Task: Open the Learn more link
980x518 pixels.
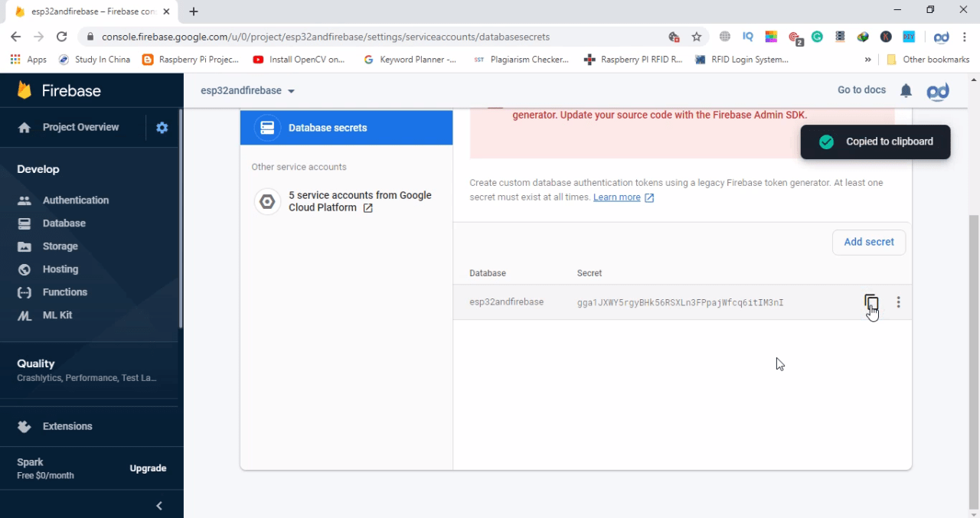Action: [616, 197]
